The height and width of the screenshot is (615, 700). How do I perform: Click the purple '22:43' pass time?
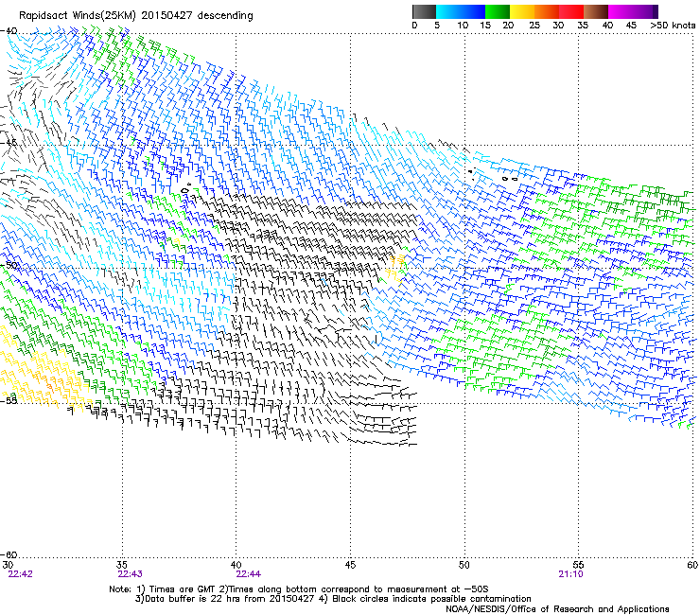pyautogui.click(x=130, y=574)
